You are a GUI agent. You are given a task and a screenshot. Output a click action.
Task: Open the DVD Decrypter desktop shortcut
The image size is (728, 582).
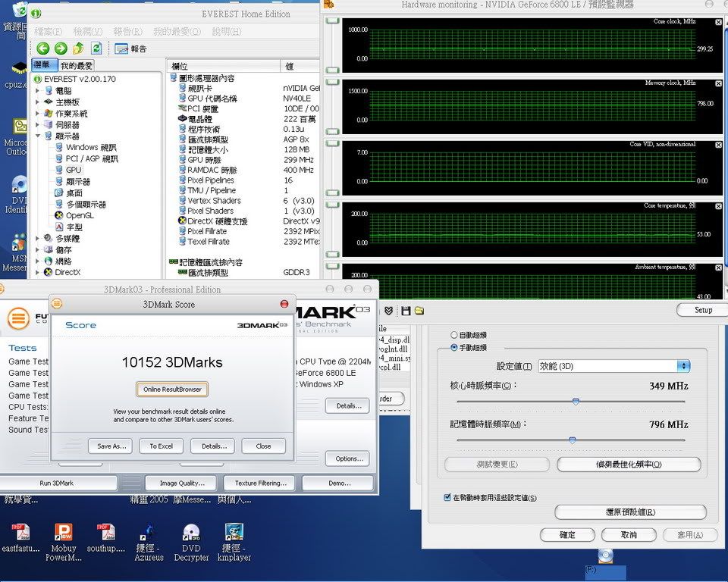[191, 542]
